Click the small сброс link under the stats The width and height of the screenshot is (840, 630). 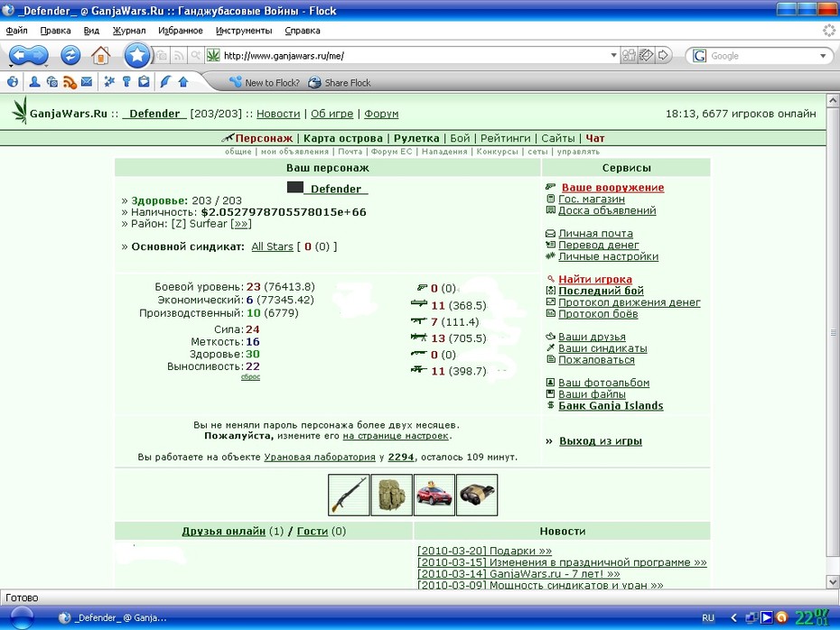pos(250,376)
